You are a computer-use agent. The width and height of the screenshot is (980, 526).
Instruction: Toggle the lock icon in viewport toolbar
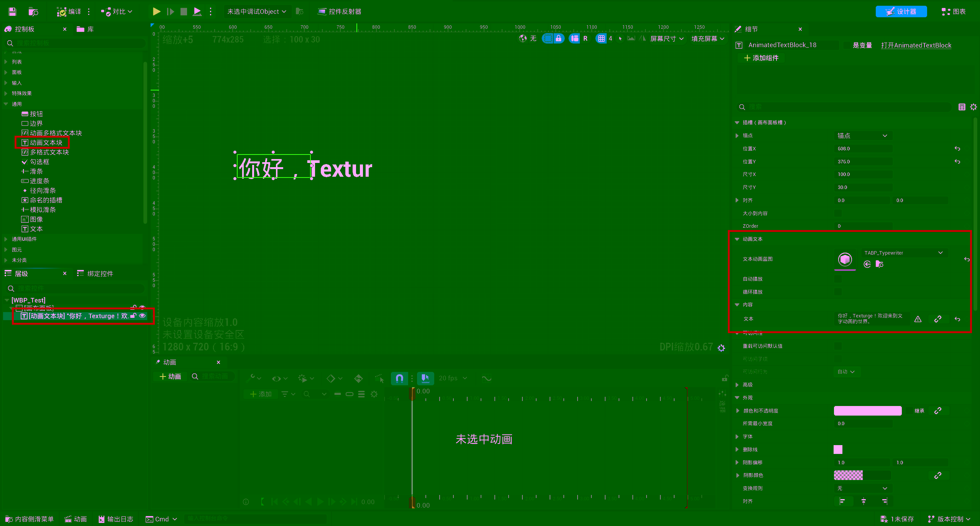tap(558, 38)
